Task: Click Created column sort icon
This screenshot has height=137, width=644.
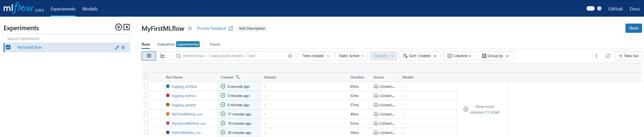Action: click(237, 77)
